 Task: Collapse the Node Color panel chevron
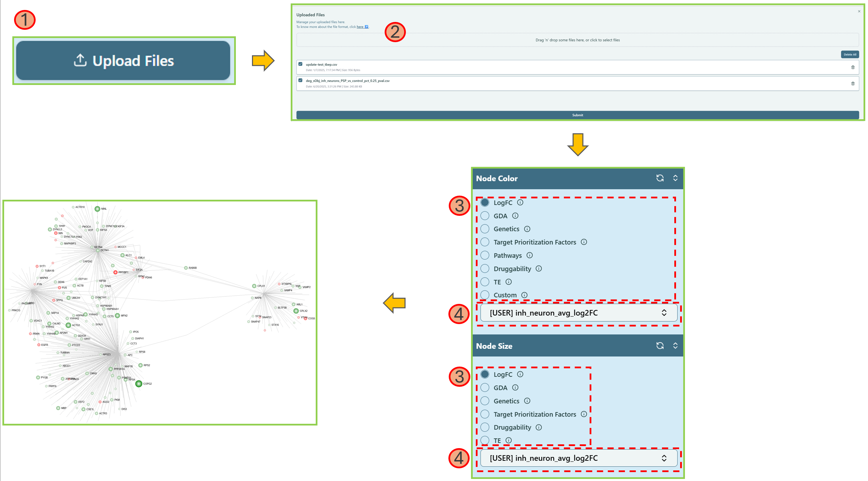[675, 178]
